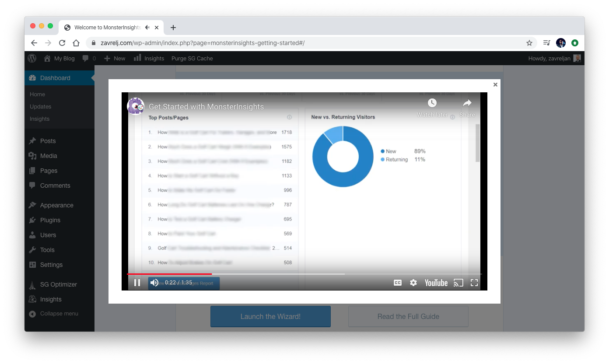This screenshot has height=364, width=609.
Task: Open Howdy, zavreljan account menu
Action: [554, 58]
